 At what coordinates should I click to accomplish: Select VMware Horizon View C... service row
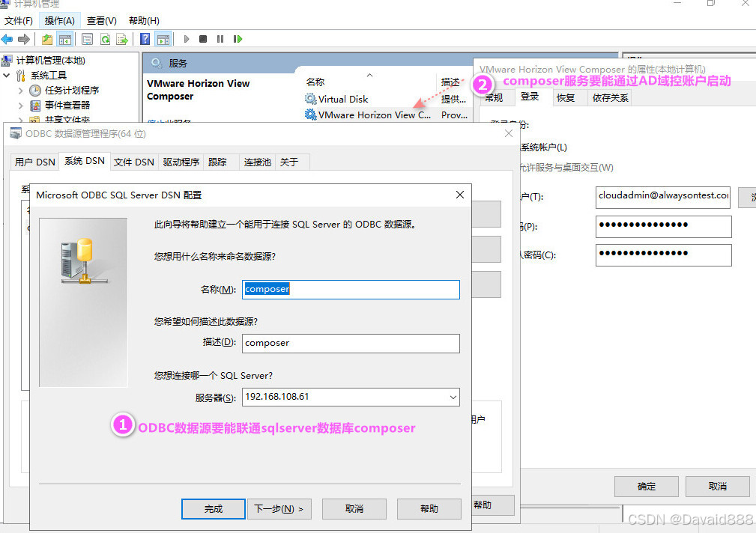click(387, 115)
